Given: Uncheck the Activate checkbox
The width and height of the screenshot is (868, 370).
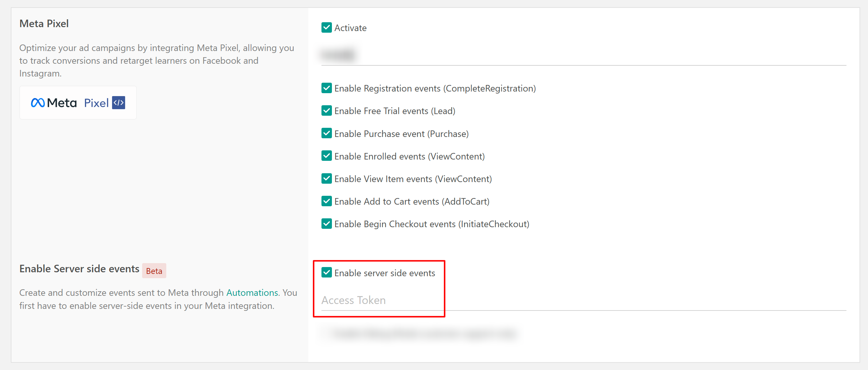Looking at the screenshot, I should (326, 28).
